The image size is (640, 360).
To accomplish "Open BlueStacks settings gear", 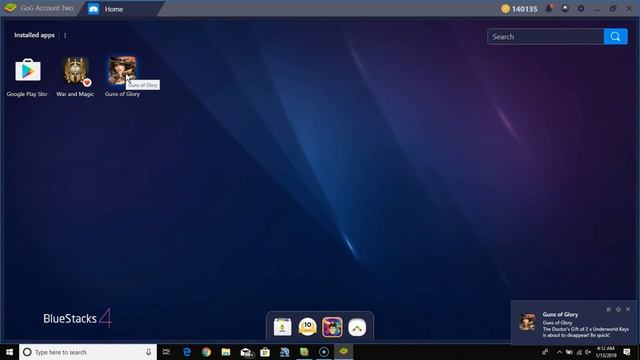I will pos(581,8).
